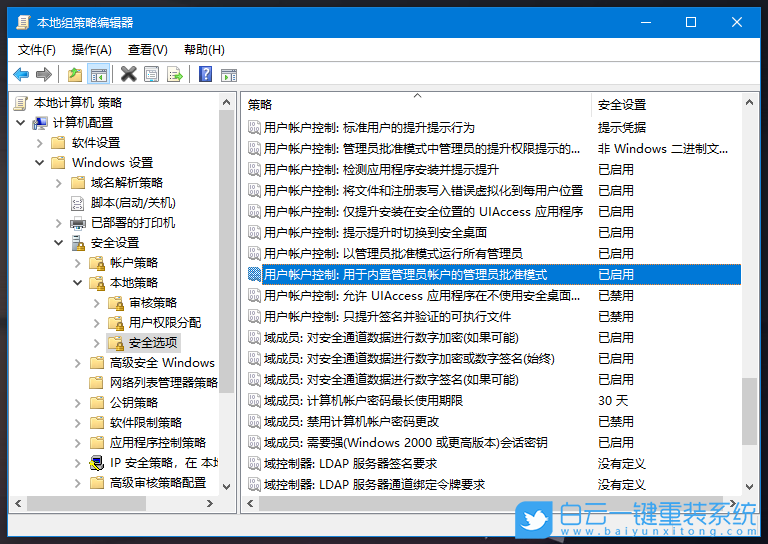Click the Show/Hide action pane icon

(x=229, y=75)
